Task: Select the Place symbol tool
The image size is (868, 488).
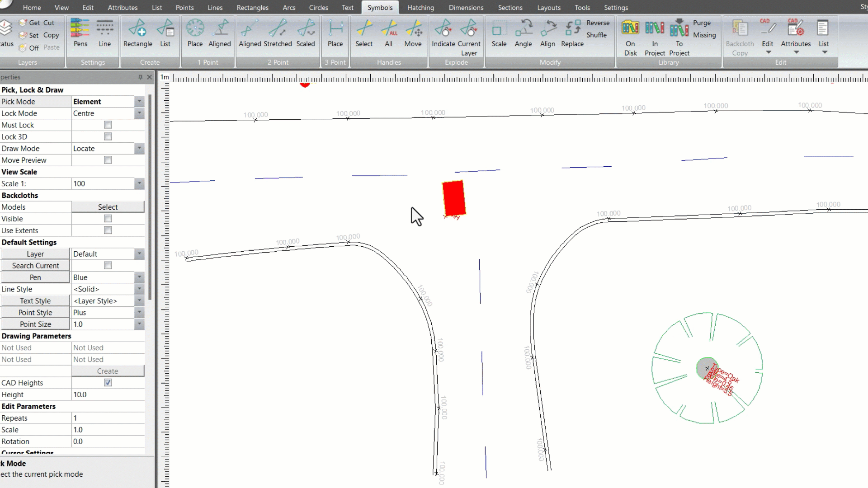Action: [x=195, y=34]
